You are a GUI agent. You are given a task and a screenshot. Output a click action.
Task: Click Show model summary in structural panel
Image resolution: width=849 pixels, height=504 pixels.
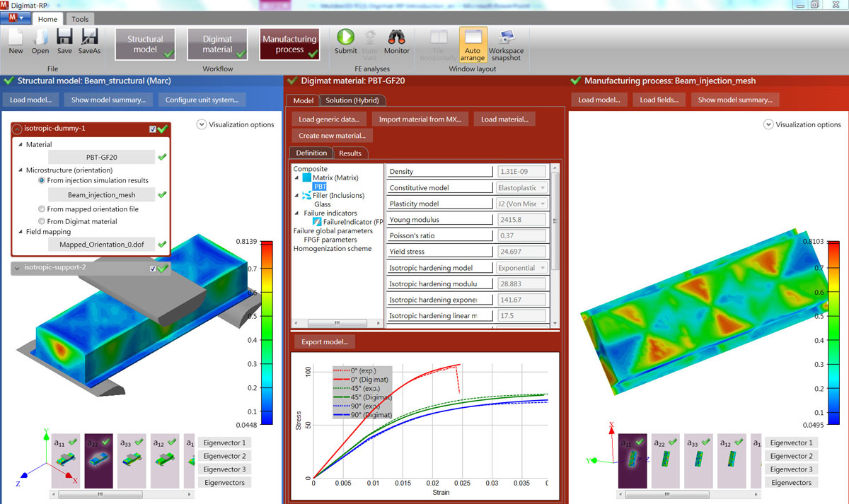tap(108, 100)
